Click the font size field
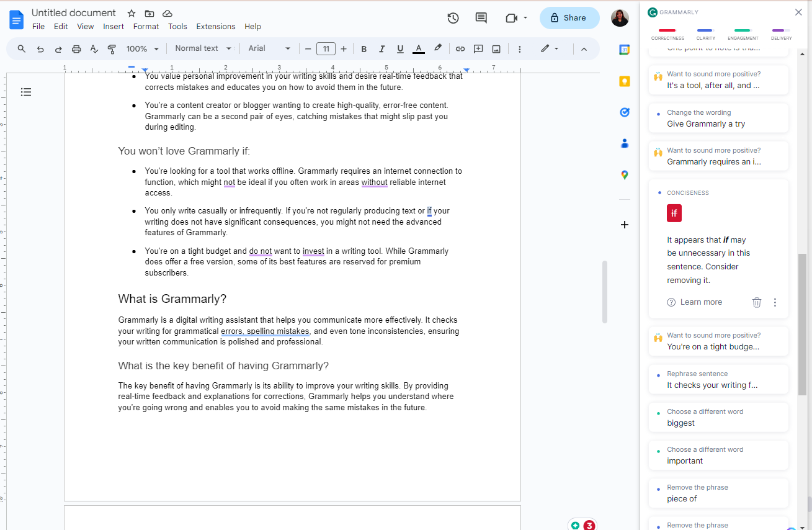The width and height of the screenshot is (812, 530). pyautogui.click(x=326, y=48)
